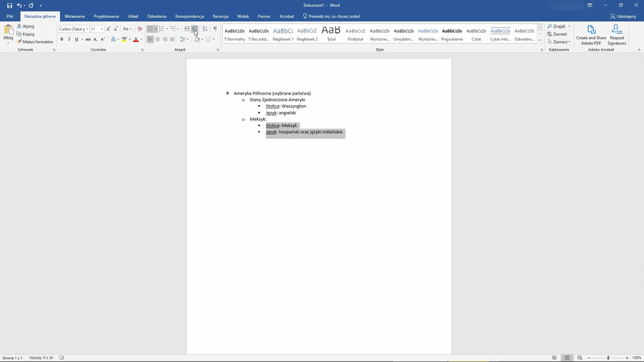Expand the font size dropdown
The width and height of the screenshot is (644, 362).
(x=102, y=29)
